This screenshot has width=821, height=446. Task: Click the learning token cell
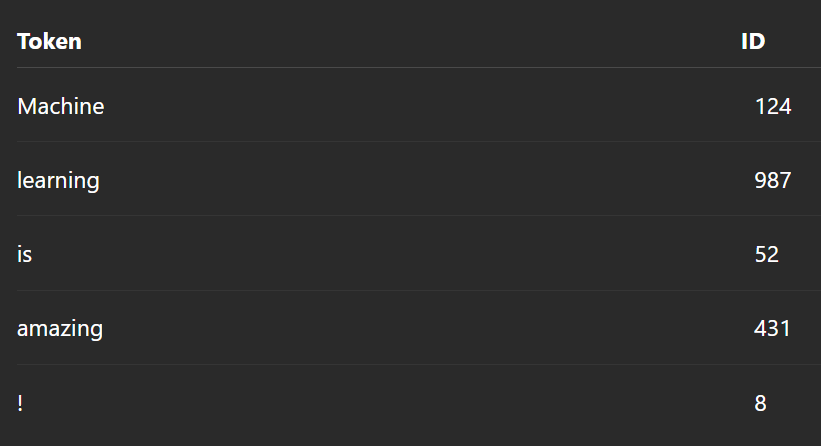click(x=58, y=180)
